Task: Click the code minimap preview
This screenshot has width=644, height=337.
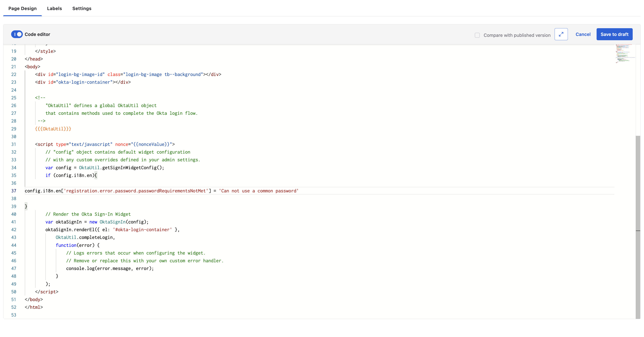Action: pyautogui.click(x=625, y=54)
